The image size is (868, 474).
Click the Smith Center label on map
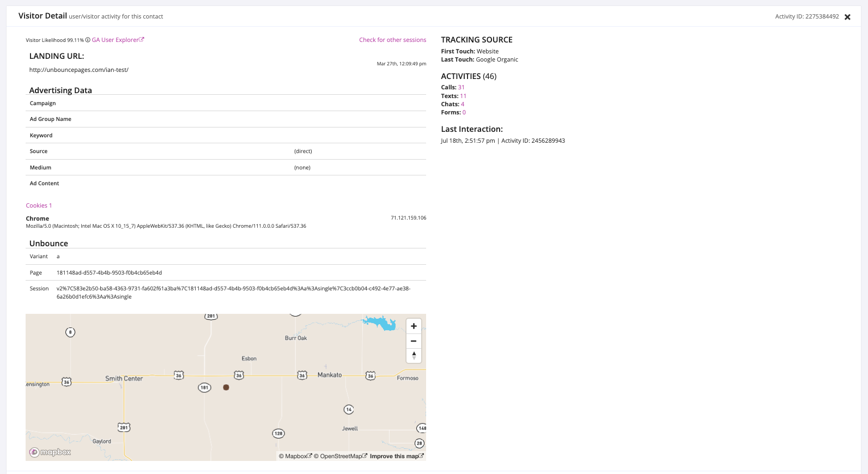124,379
